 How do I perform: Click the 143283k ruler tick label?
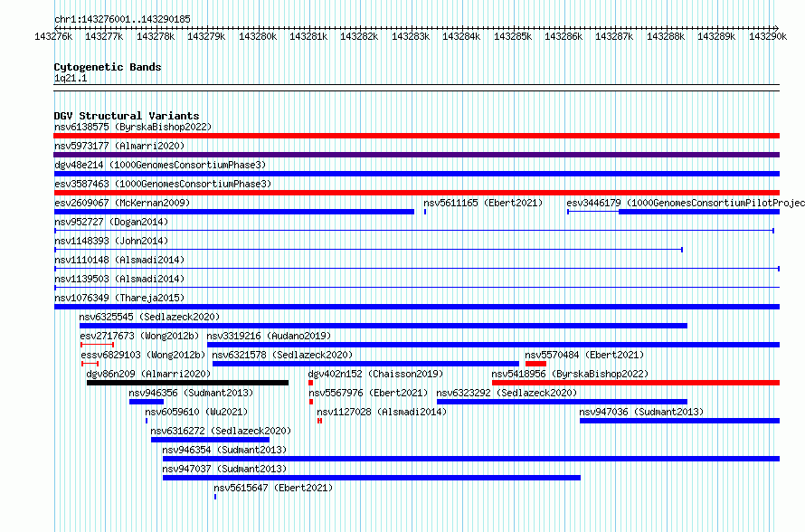[411, 36]
